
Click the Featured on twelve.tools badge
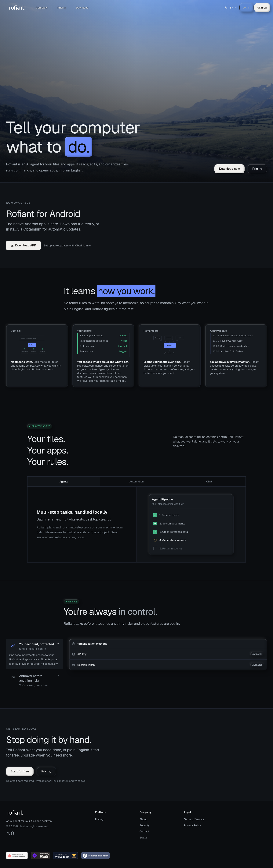[x=65, y=856]
